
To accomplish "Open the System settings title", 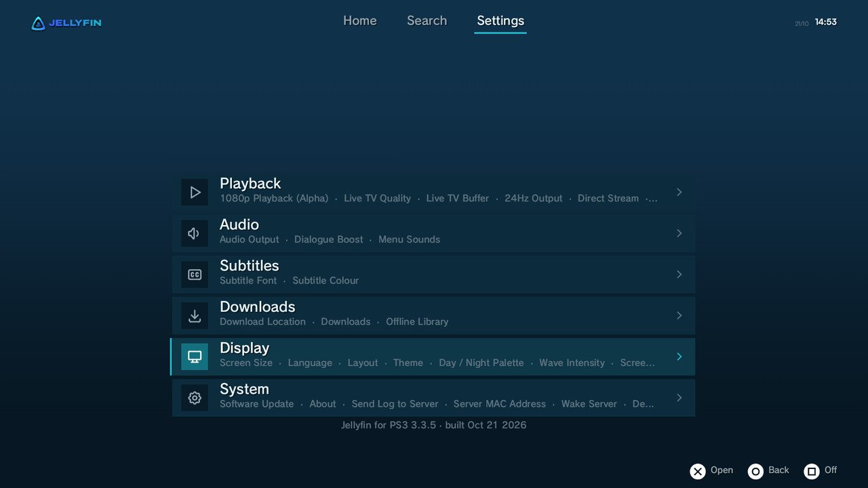I will coord(245,390).
